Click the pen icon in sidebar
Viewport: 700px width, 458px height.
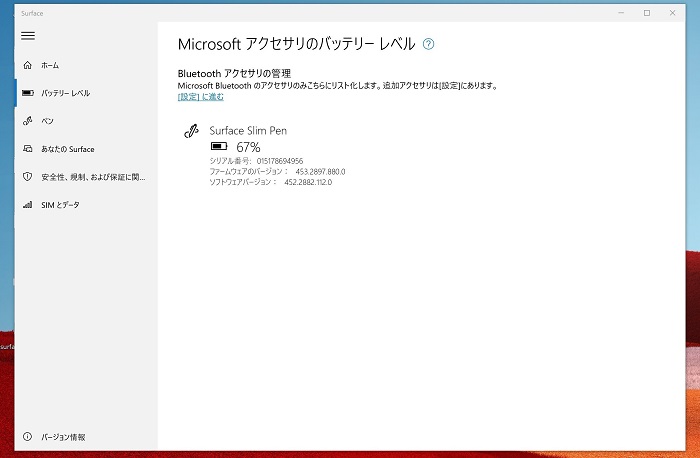tap(28, 121)
